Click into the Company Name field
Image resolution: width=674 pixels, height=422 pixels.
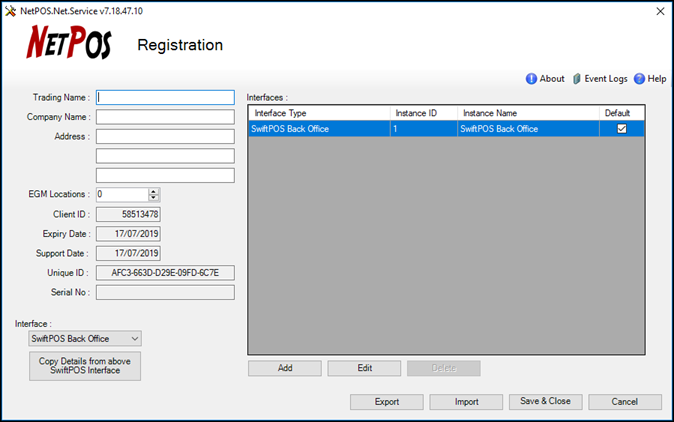165,117
